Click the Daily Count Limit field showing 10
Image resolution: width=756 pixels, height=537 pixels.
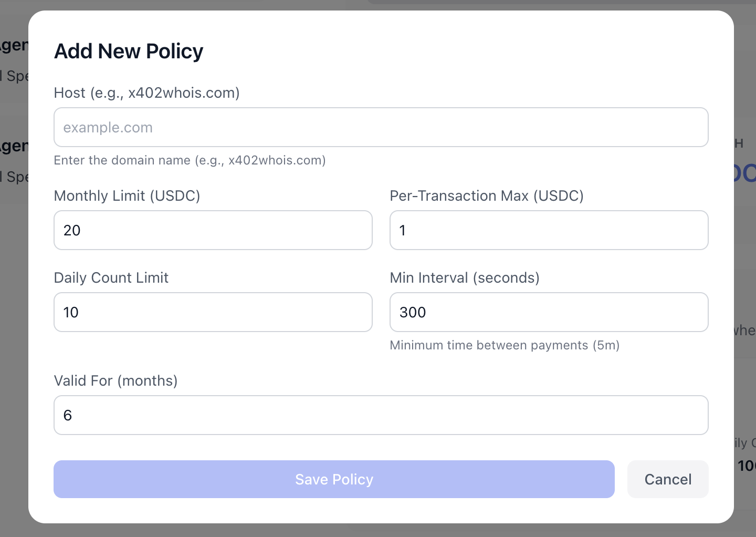(x=213, y=312)
